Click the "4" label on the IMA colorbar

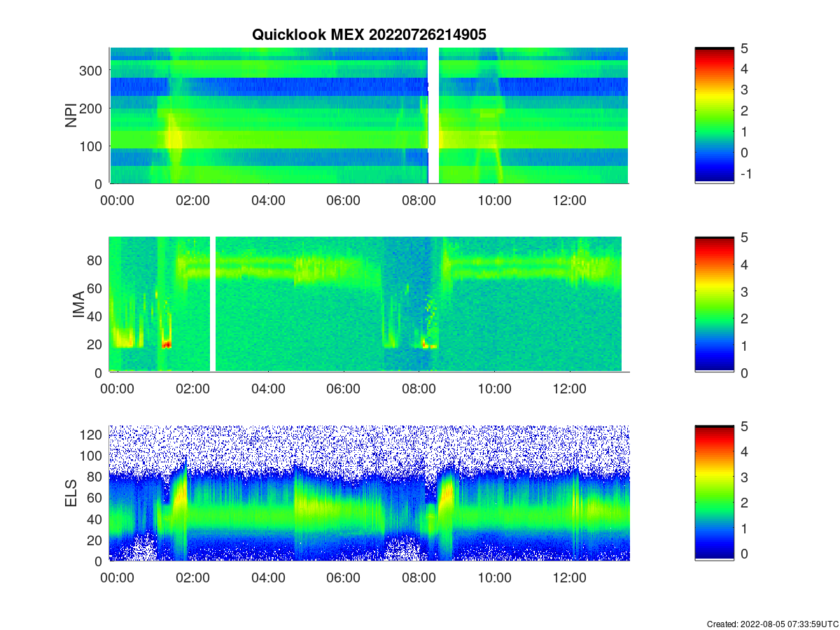coord(745,264)
